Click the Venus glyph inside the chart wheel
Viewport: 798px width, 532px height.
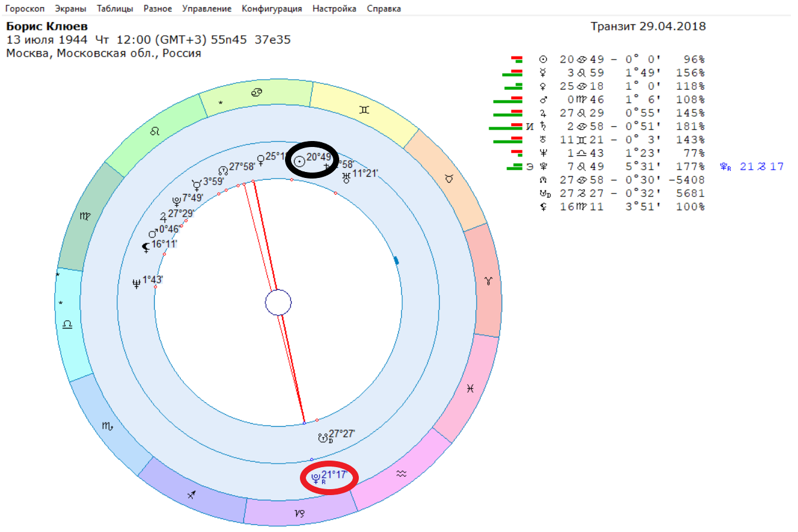click(x=259, y=159)
